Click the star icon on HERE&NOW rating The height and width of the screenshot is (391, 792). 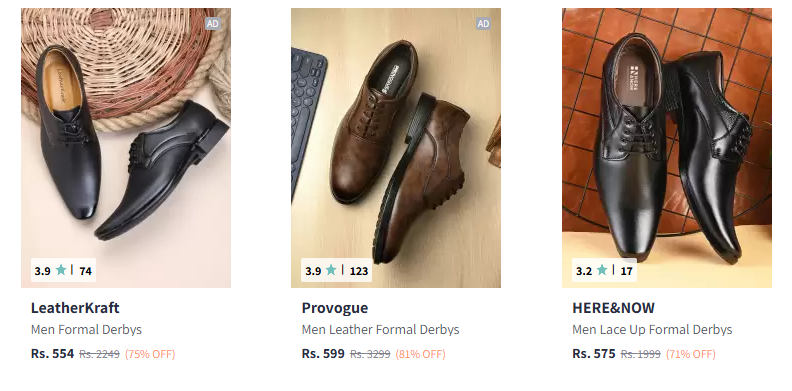[602, 270]
